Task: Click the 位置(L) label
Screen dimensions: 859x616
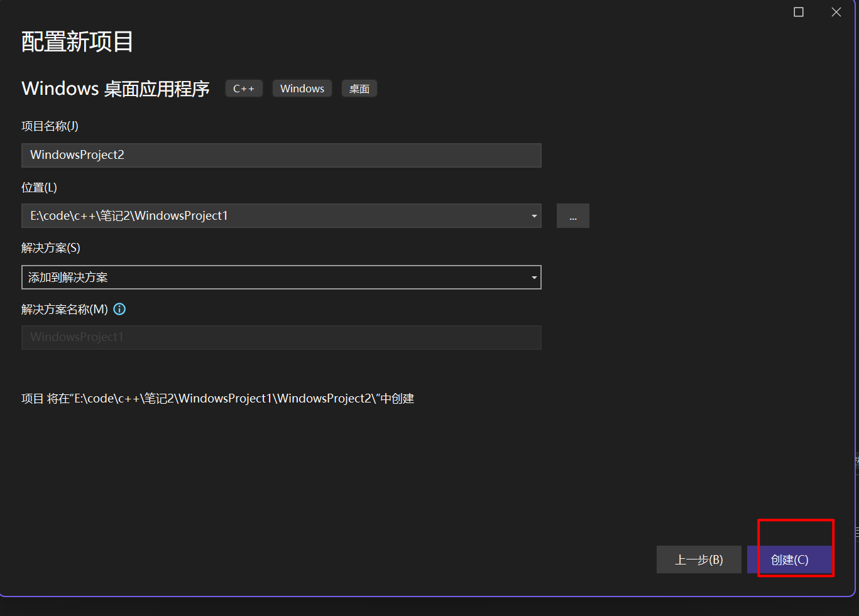Action: pos(39,188)
